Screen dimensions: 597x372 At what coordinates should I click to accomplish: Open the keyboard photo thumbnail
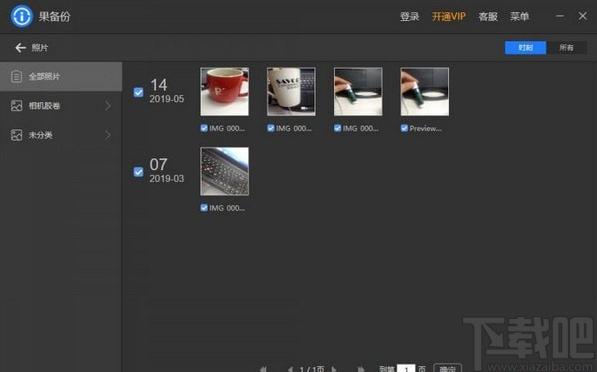coord(225,171)
